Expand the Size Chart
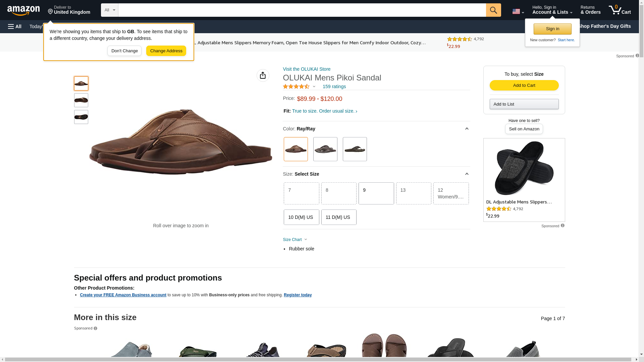The width and height of the screenshot is (644, 362). coord(295,240)
